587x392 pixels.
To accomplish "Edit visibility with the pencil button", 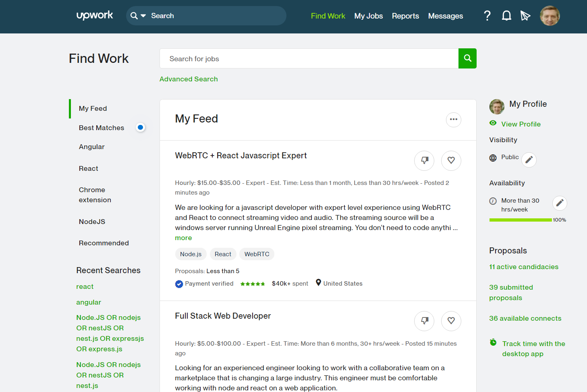I will point(529,160).
